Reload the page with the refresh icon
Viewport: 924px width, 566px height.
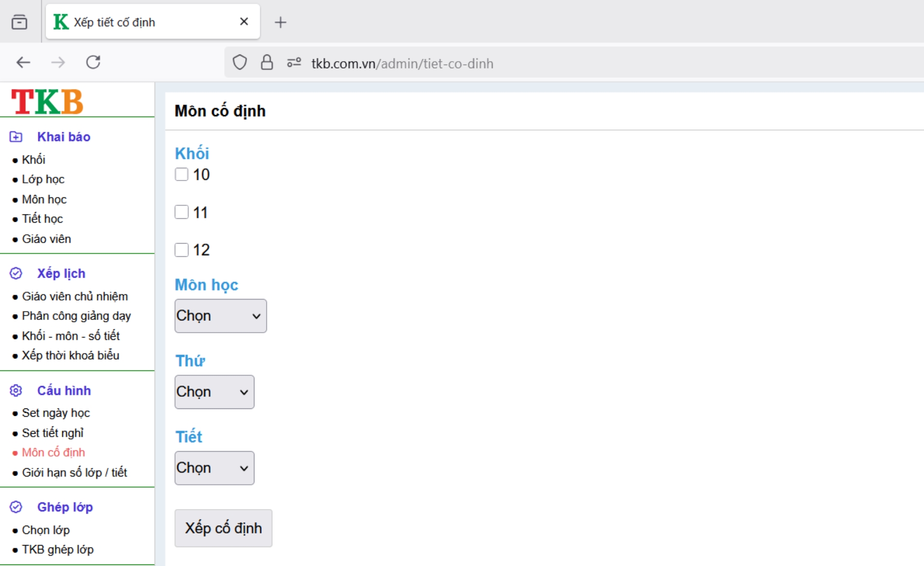click(x=93, y=62)
